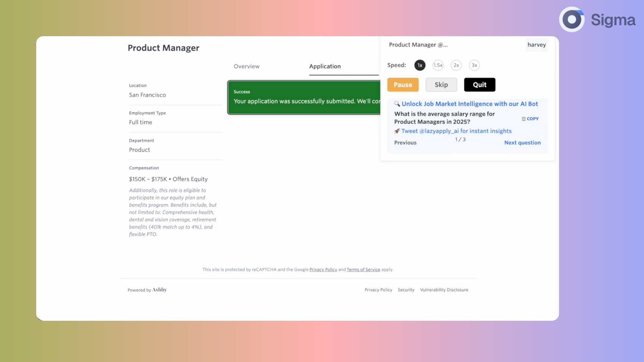Viewport: 644px width, 362px height.
Task: Open Vulnerability Disclosure link
Action: coord(444,290)
